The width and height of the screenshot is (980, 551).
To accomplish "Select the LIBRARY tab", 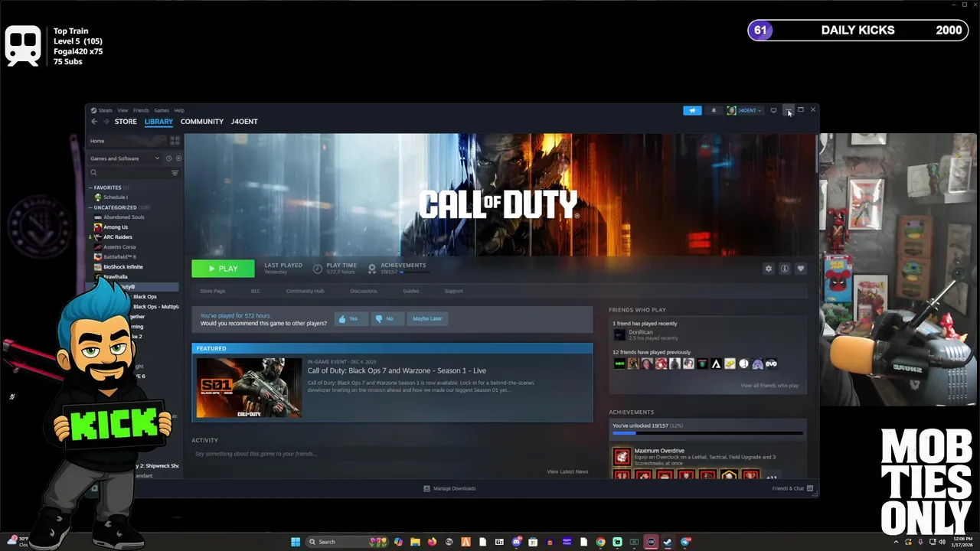I will coord(158,122).
